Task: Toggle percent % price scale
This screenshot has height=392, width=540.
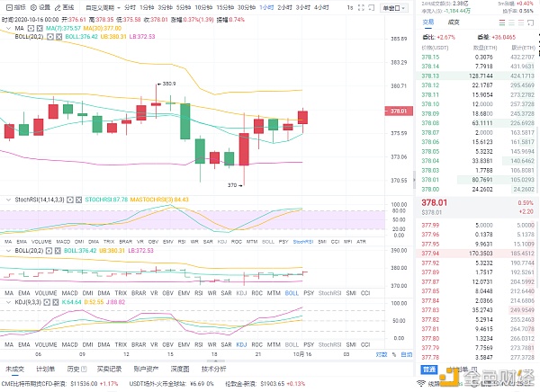Action: tap(394, 354)
